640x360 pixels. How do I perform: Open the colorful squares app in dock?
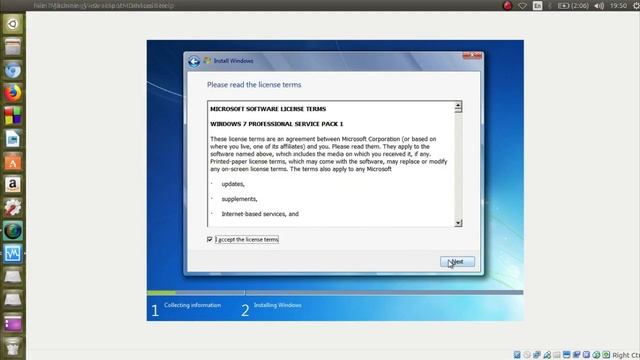click(x=13, y=116)
